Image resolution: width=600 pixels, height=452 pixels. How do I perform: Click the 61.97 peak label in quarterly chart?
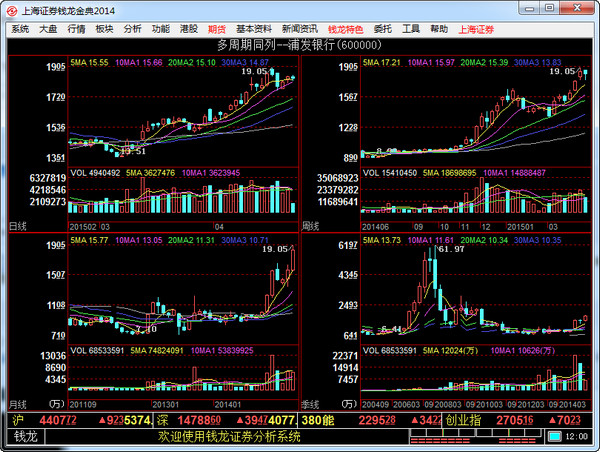coord(451,249)
